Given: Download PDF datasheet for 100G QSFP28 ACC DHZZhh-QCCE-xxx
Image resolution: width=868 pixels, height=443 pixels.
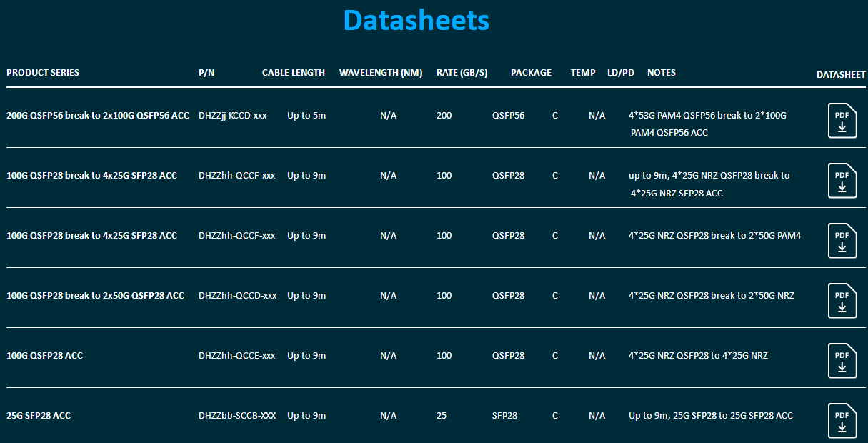Looking at the screenshot, I should (x=842, y=360).
